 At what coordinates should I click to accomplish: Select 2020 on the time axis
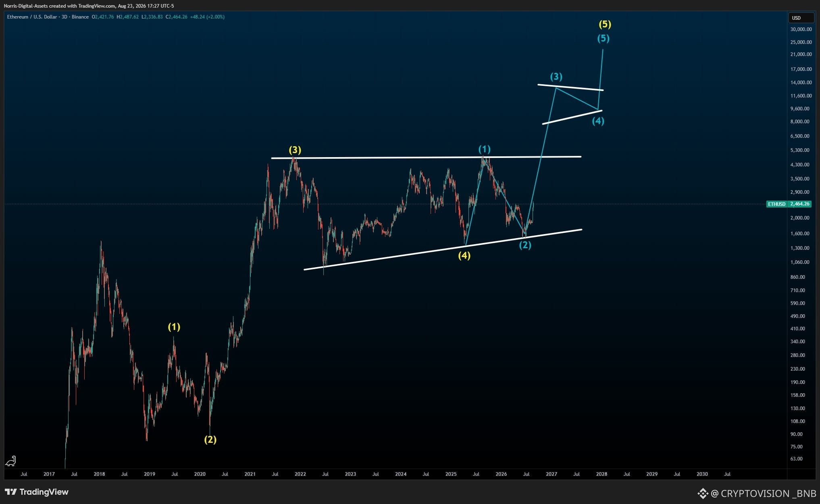pyautogui.click(x=200, y=474)
